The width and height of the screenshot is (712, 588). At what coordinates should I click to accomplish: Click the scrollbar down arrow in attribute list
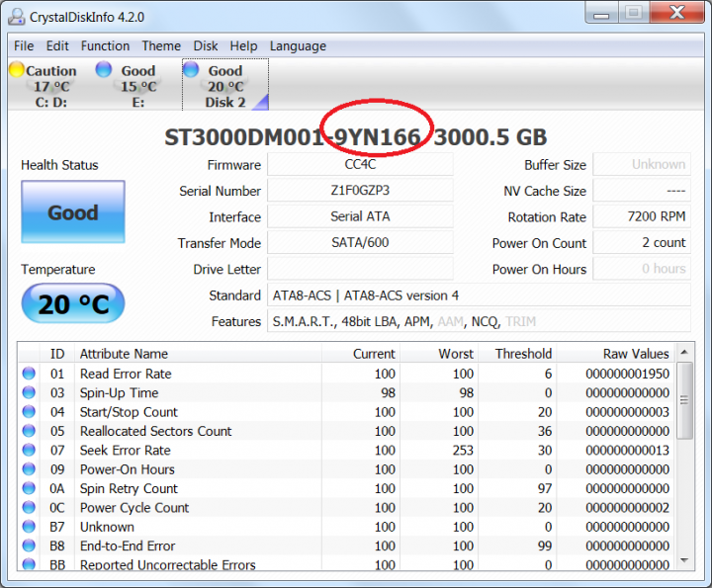(684, 560)
